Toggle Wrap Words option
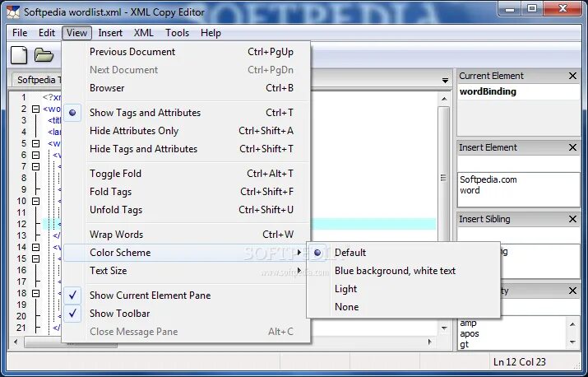The height and width of the screenshot is (377, 588). tap(187, 235)
